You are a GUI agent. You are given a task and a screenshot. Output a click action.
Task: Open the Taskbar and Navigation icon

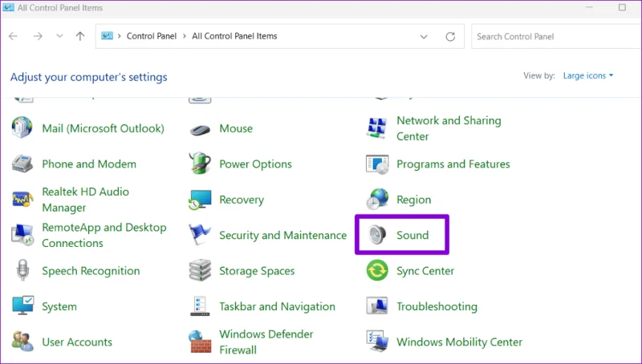(x=200, y=305)
